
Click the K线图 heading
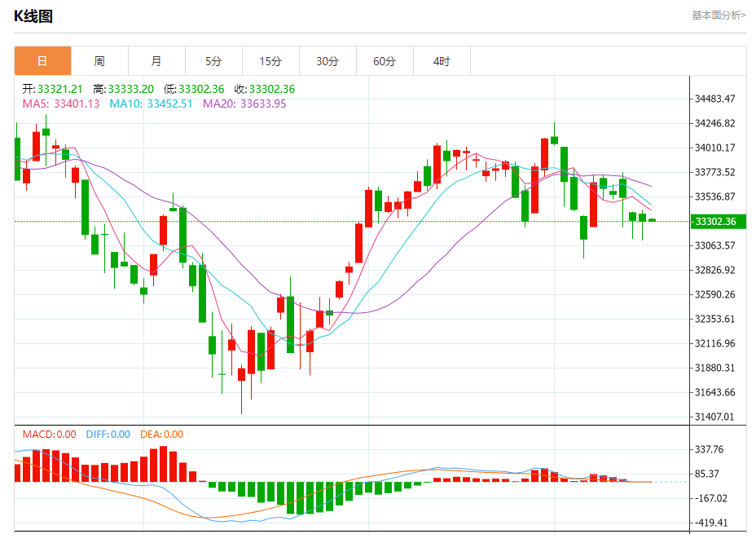[33, 16]
